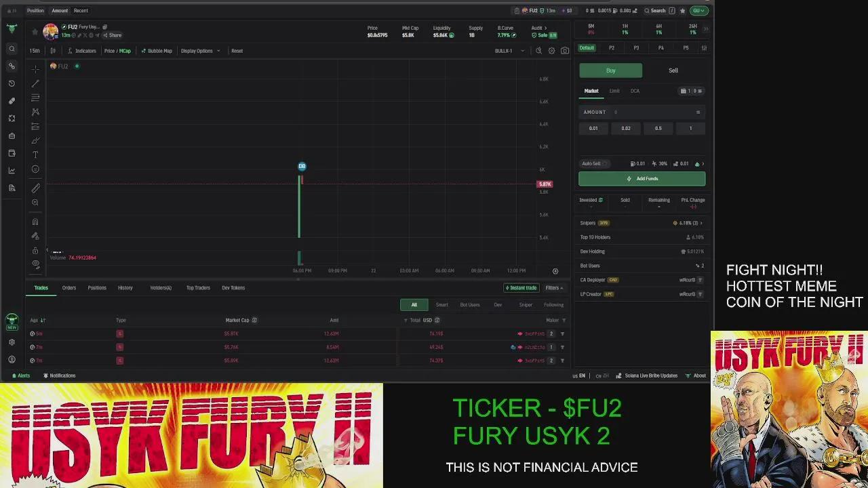Select the text tool in chart toolbar
This screenshot has height=488, width=868.
(35, 155)
